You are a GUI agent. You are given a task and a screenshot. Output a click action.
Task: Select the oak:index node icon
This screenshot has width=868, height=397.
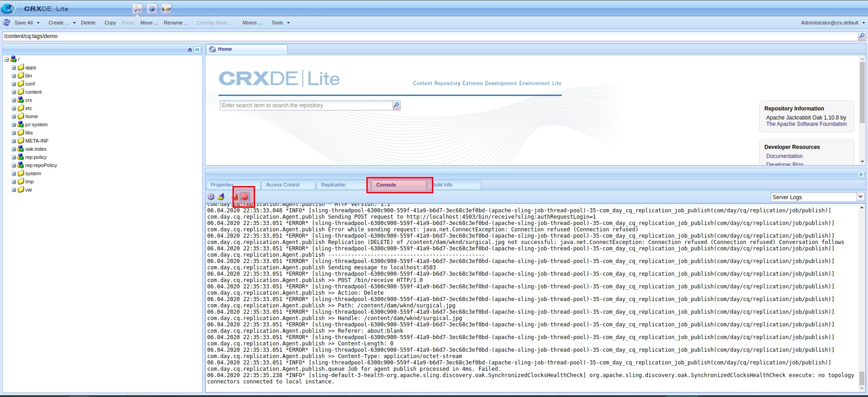(x=20, y=148)
